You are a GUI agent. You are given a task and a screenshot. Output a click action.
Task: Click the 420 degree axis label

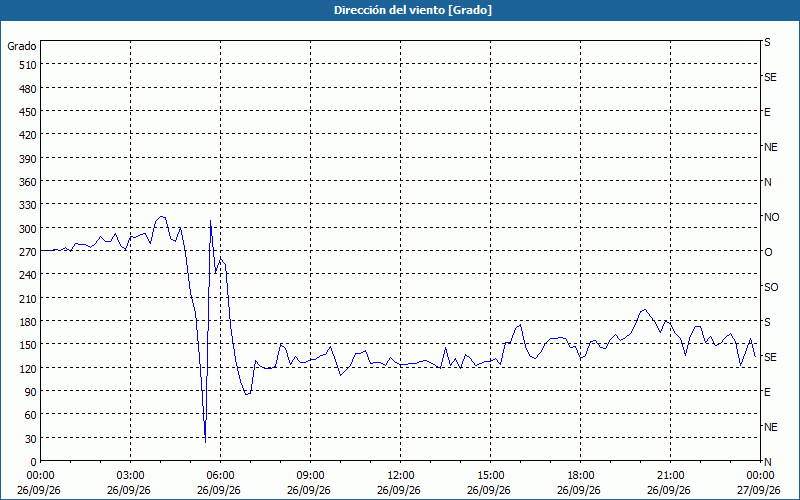pos(28,135)
